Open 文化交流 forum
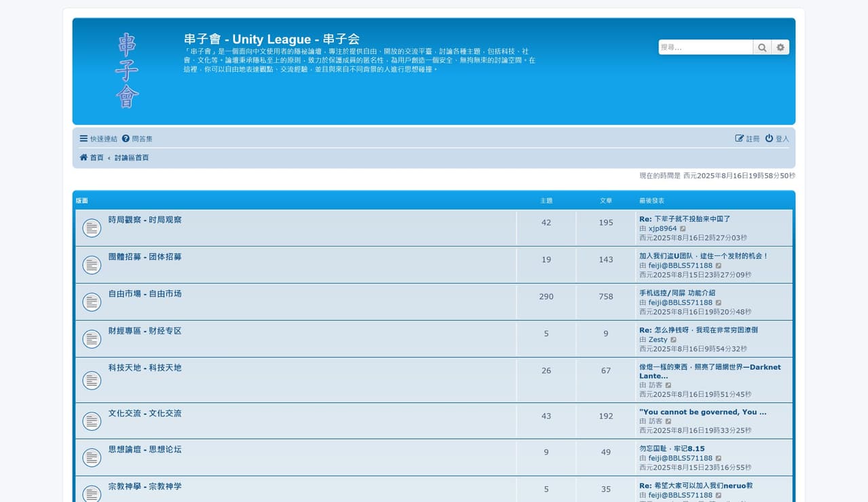 pos(145,413)
